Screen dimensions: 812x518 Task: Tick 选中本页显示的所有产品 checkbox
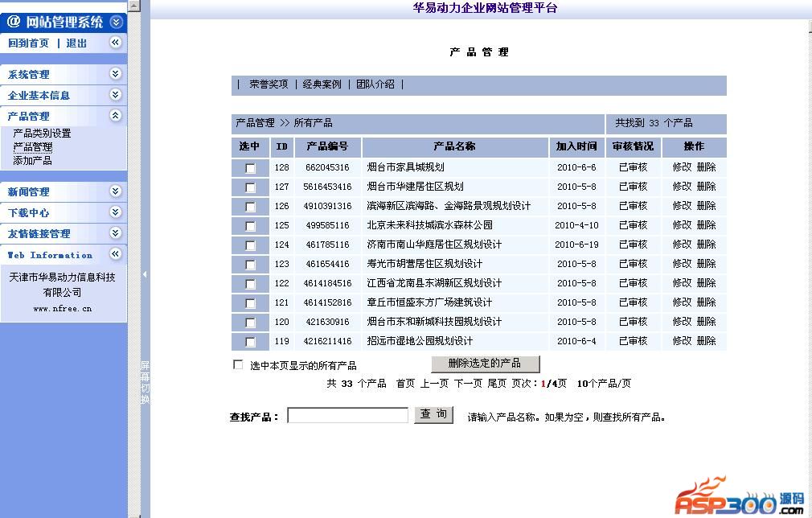point(238,364)
